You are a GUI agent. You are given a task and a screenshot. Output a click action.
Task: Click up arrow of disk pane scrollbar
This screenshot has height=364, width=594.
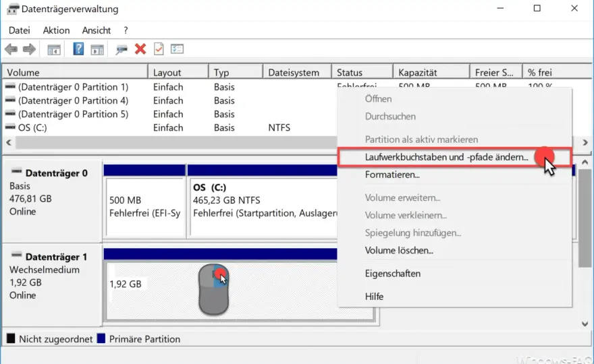585,162
